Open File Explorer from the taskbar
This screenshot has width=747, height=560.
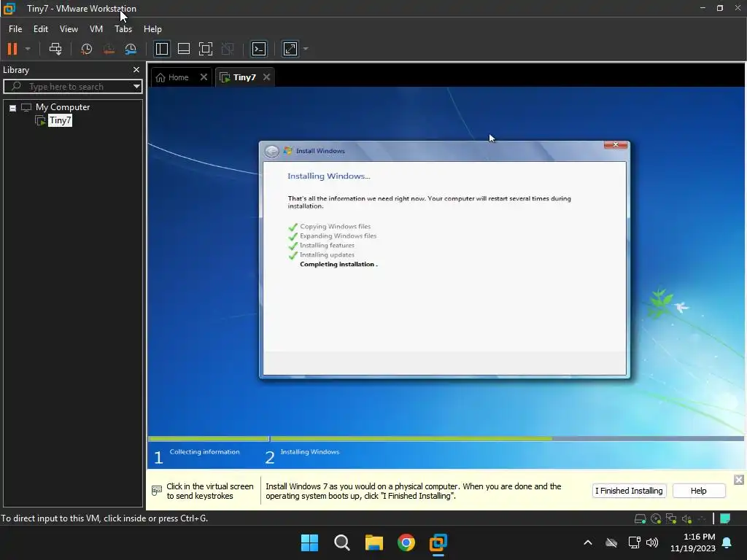pos(374,542)
